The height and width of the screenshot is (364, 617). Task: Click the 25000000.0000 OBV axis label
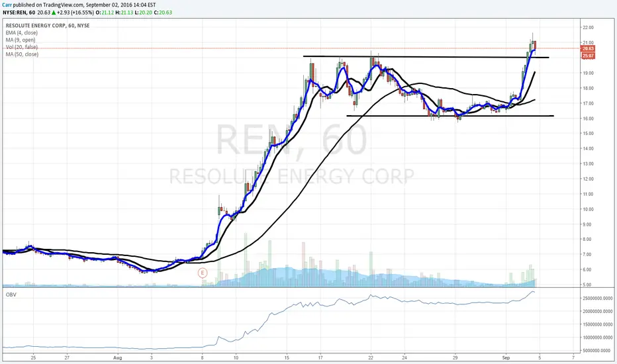coord(597,298)
